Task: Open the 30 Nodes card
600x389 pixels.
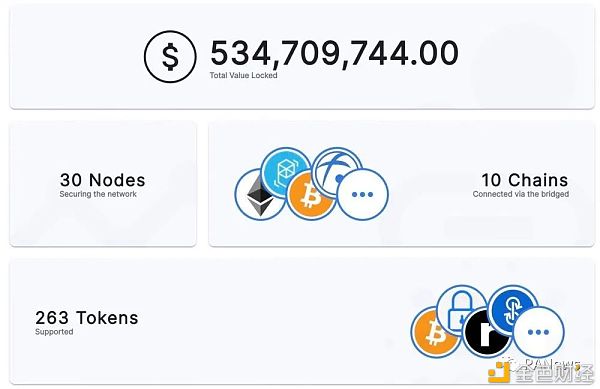Action: [x=103, y=184]
